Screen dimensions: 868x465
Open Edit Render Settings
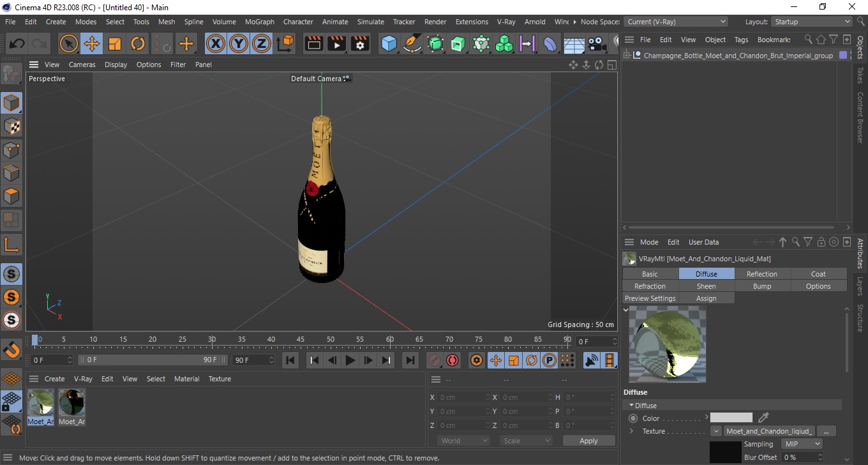click(x=361, y=44)
